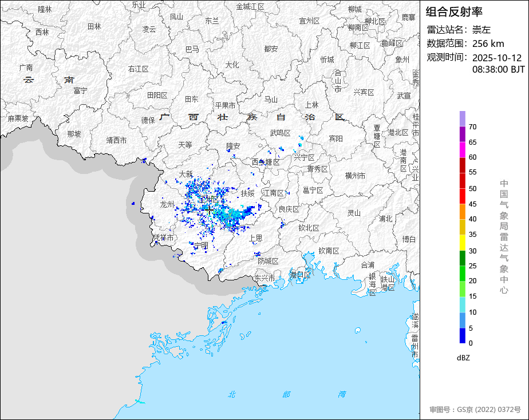Screen dimensions: 529x420
Task: Click the 龙州 map label
Action: 167,204
